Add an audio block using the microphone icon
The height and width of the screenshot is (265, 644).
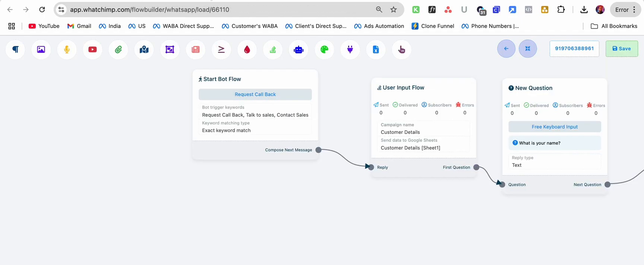67,49
